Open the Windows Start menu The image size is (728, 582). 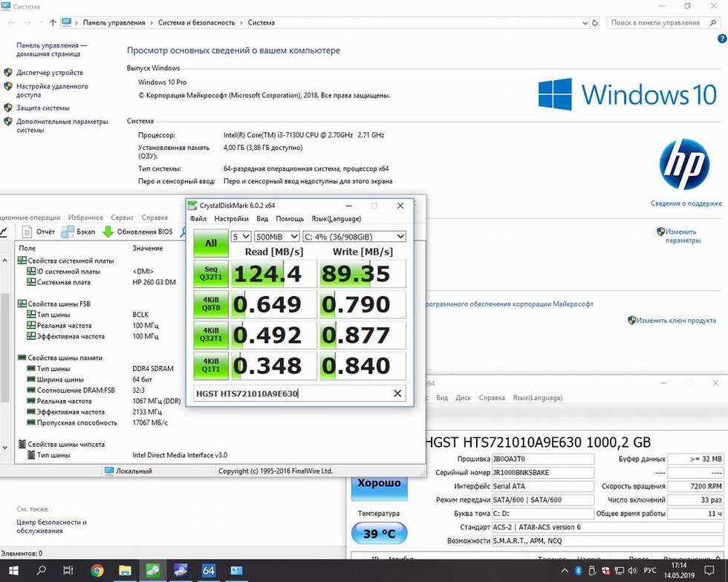[13, 570]
